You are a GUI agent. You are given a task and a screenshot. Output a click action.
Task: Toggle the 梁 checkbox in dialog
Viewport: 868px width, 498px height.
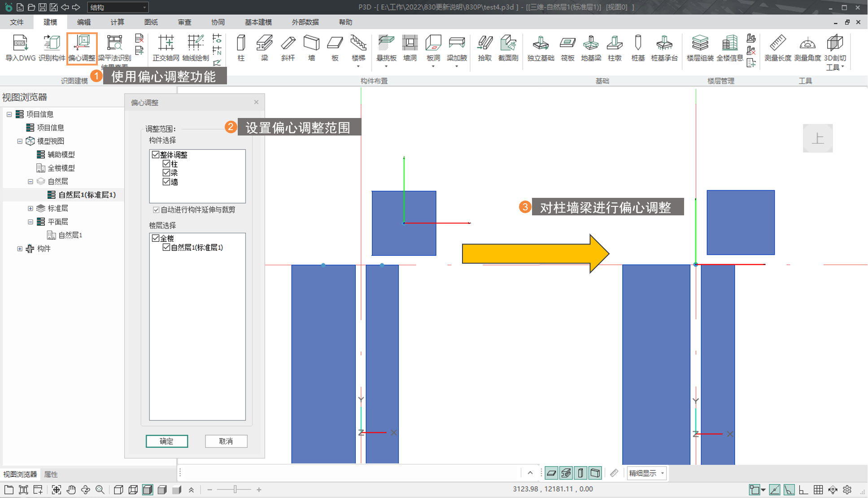[166, 173]
